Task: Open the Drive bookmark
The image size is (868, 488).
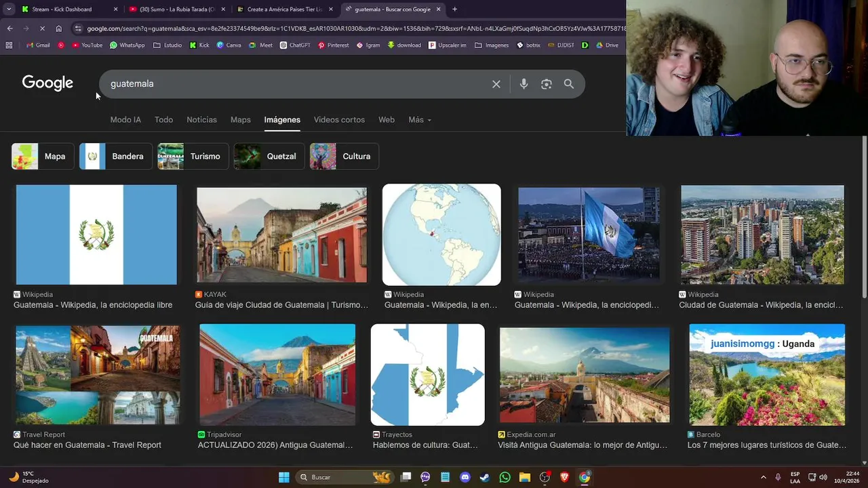Action: [606, 45]
